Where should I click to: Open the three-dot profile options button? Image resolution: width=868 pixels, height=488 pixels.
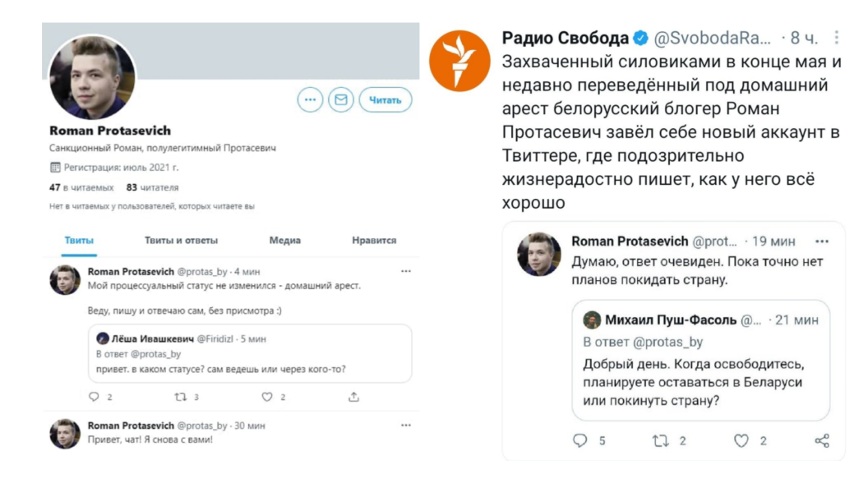309,100
